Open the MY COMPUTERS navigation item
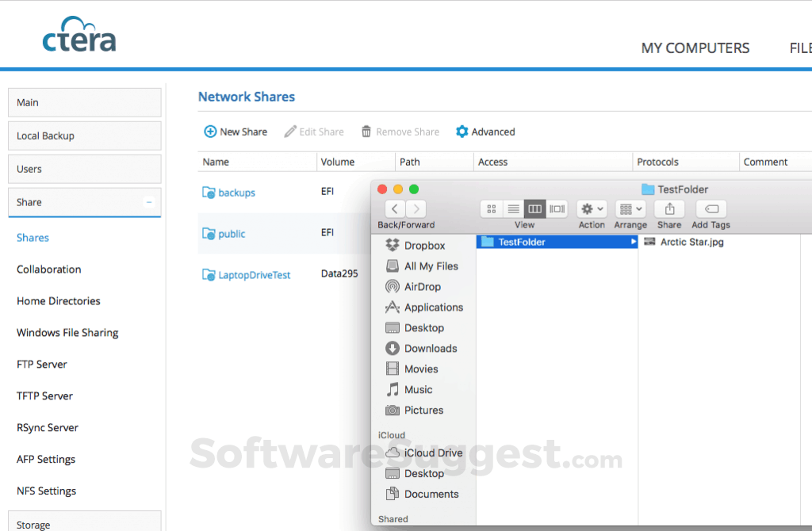 (x=695, y=48)
